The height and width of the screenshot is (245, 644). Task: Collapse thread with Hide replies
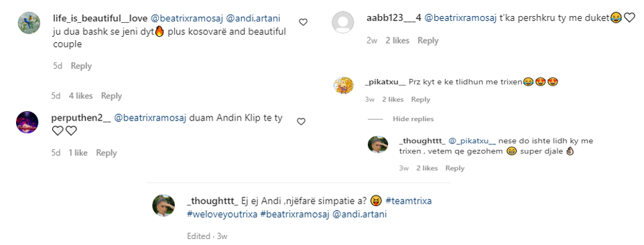click(413, 118)
